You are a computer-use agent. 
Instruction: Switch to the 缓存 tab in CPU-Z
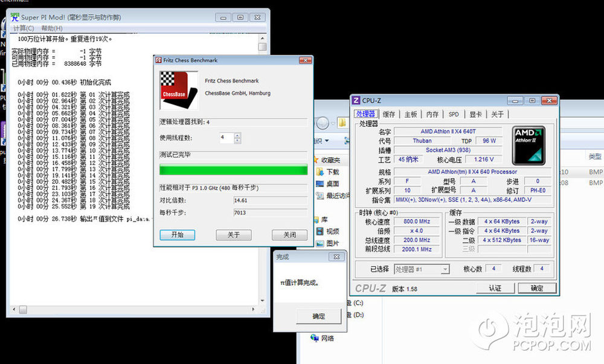388,114
